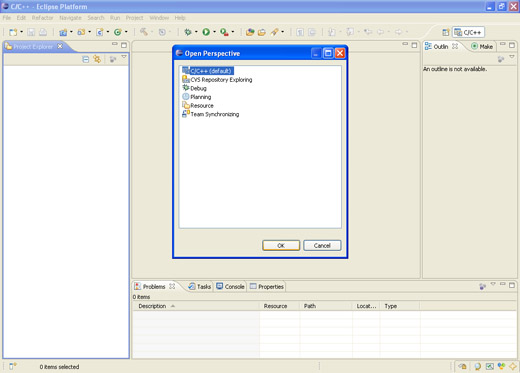The image size is (520, 373).
Task: Select the Planning perspective
Action: pyautogui.click(x=197, y=97)
